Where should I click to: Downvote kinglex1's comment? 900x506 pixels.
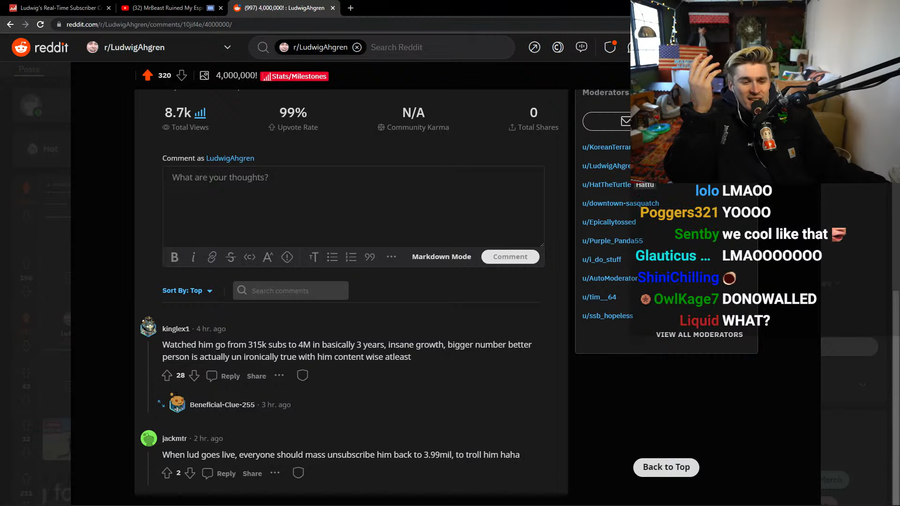pos(194,376)
